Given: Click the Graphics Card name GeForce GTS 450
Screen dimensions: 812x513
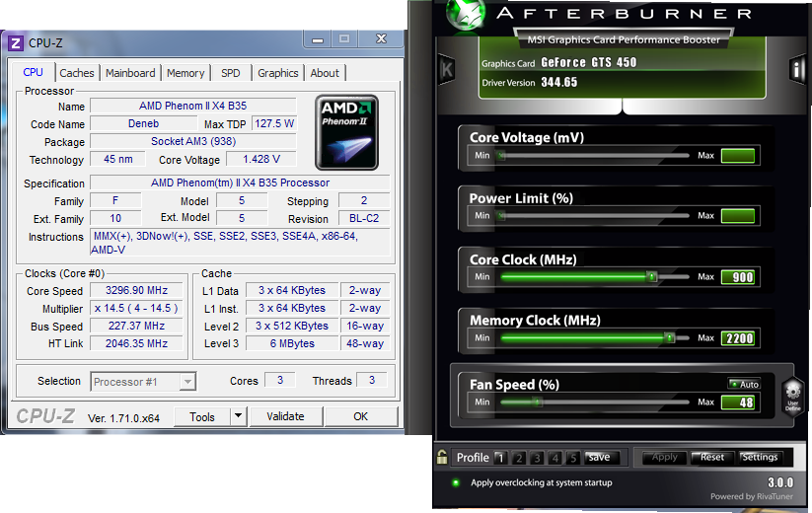Looking at the screenshot, I should pyautogui.click(x=589, y=62).
